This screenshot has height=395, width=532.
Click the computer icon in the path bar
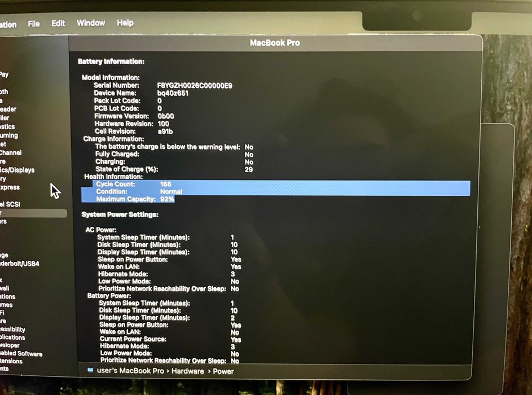point(90,370)
